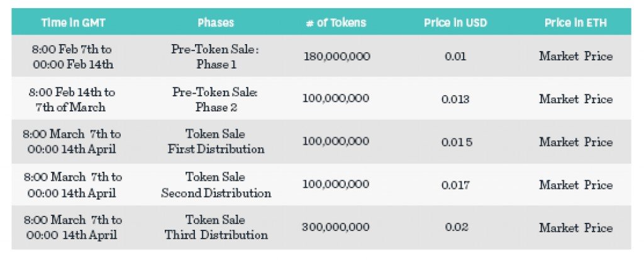This screenshot has height=260, width=644.
Task: Click the 0.02 USD price cell
Action: (x=455, y=228)
